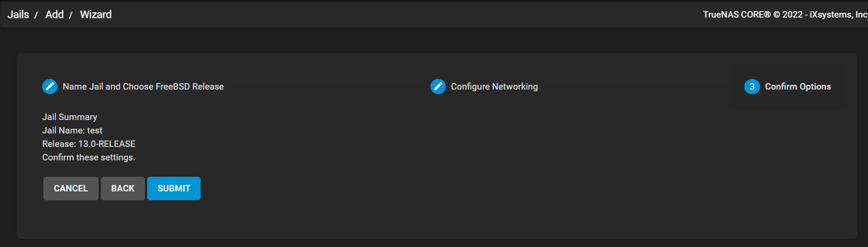Click the pencil icon beside Configure Networking

438,87
